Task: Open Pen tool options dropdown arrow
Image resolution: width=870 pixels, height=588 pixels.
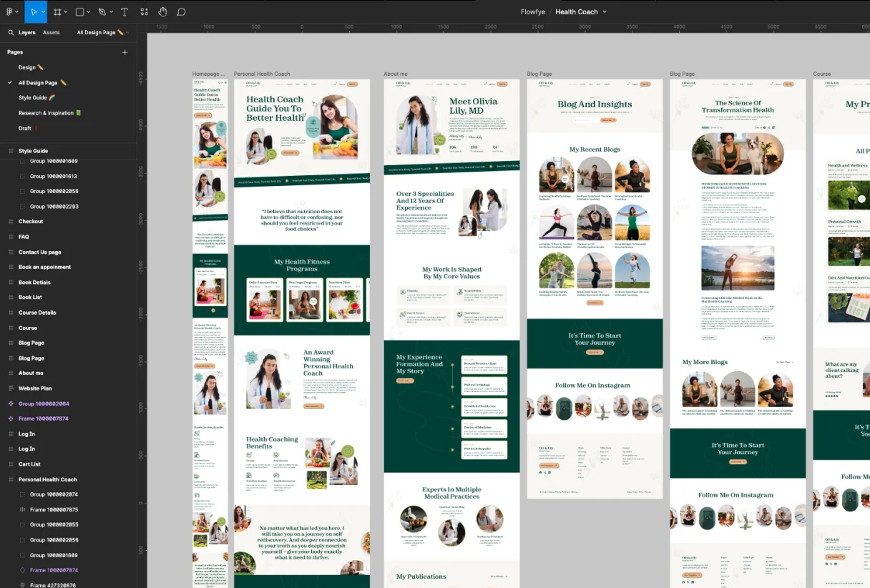Action: click(x=110, y=12)
